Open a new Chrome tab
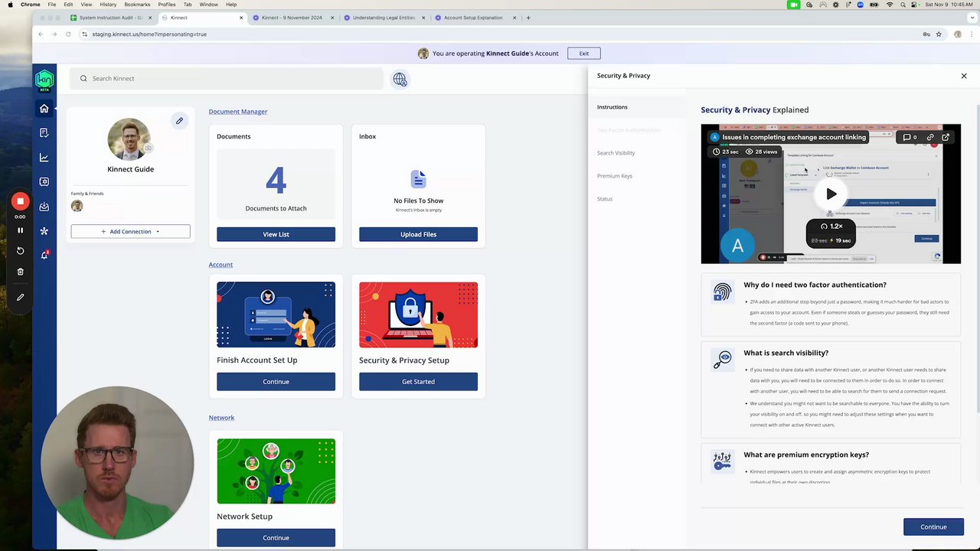Viewport: 980px width, 551px height. tap(528, 18)
